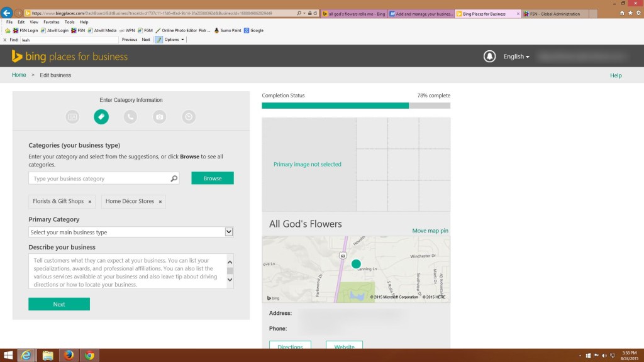The width and height of the screenshot is (644, 362).
Task: Click the Website button
Action: pos(344,345)
